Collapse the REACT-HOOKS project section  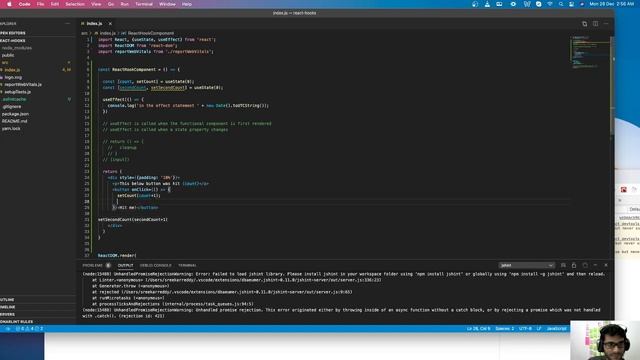coord(37,41)
